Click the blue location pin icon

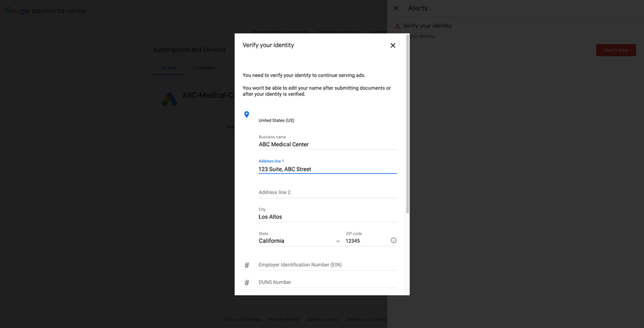click(x=247, y=114)
